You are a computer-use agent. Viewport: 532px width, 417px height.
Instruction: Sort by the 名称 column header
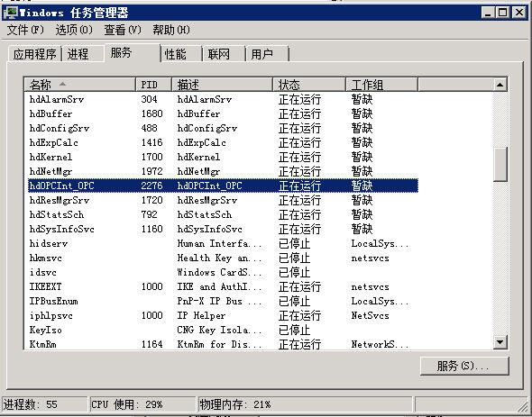79,85
